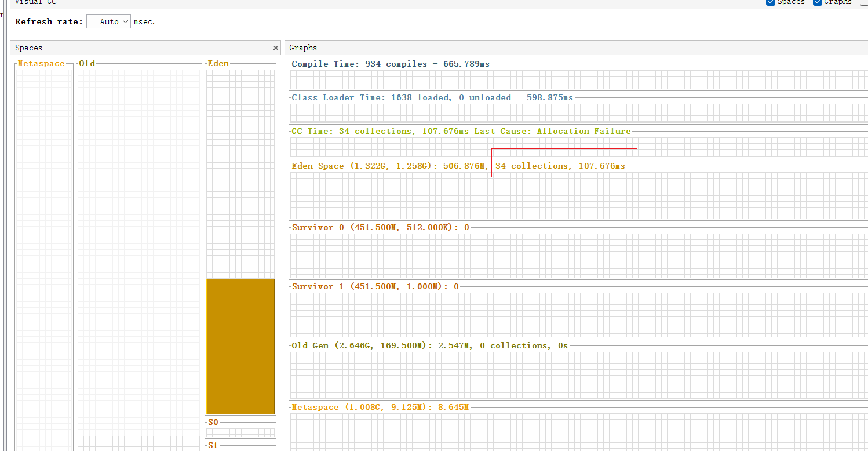Select the Survivor 0 graph

point(578,256)
